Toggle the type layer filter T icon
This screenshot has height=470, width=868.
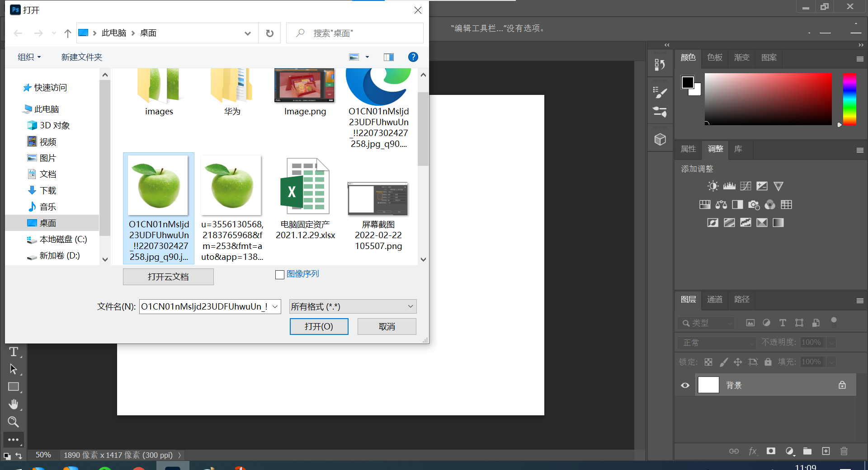(783, 323)
